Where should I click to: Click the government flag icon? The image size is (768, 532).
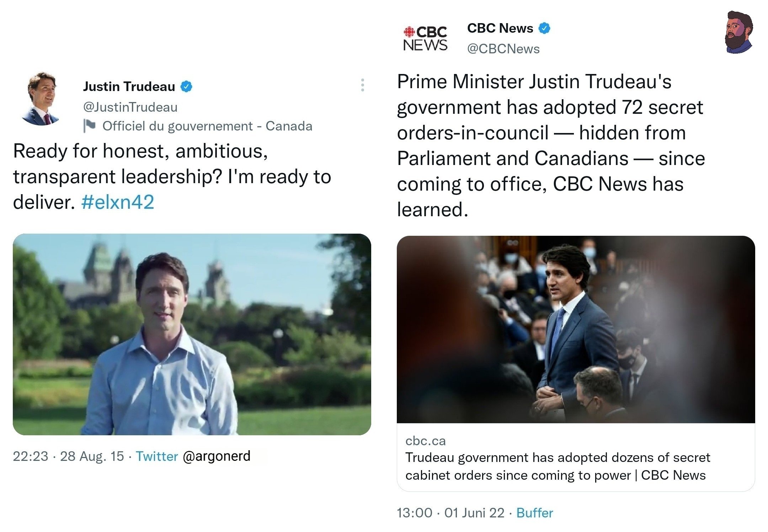click(89, 126)
